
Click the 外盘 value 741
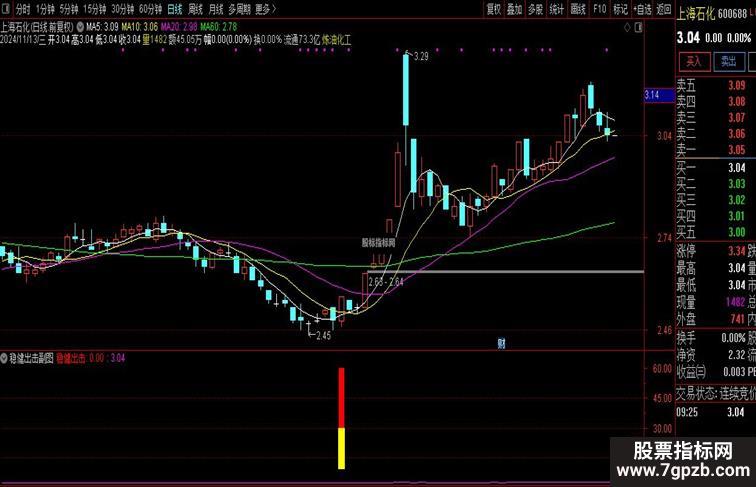tap(737, 319)
